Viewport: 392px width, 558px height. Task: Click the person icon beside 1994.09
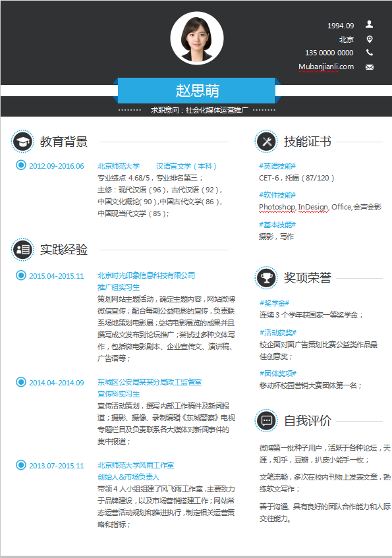tap(369, 24)
